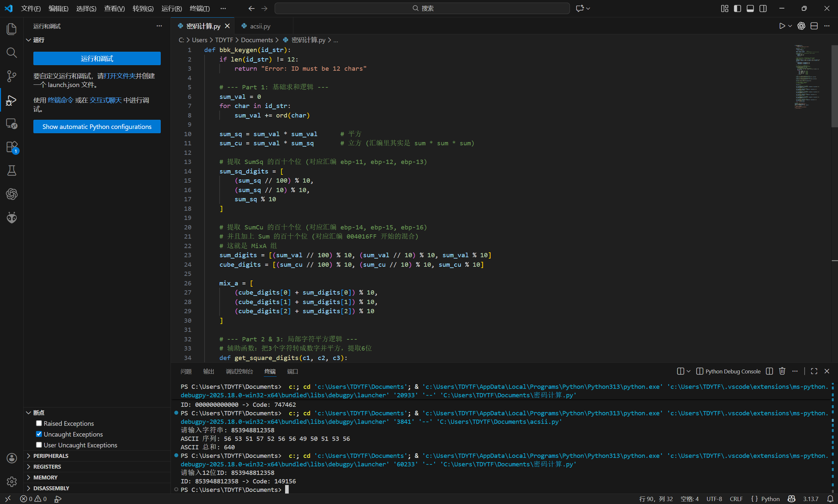Click the Run Python File play icon
The width and height of the screenshot is (838, 504).
tap(782, 26)
